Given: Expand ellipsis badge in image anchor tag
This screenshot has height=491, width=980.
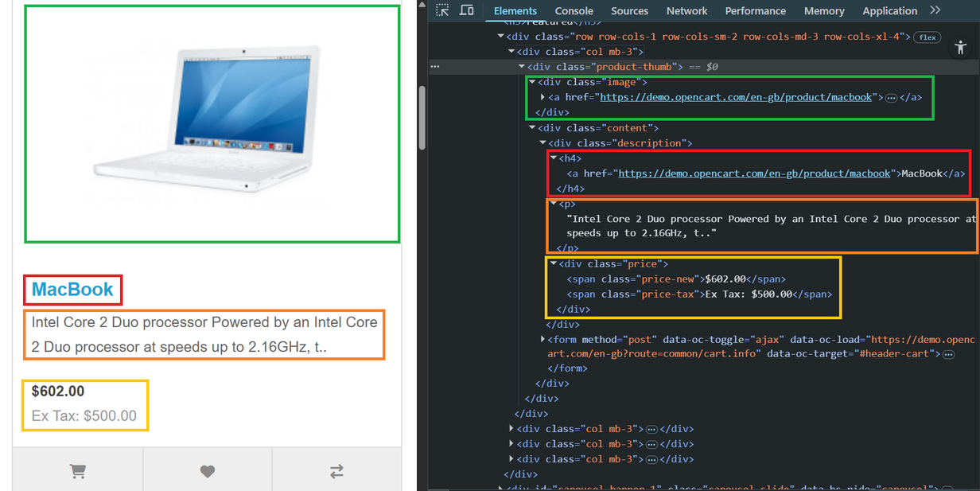Looking at the screenshot, I should pos(891,97).
